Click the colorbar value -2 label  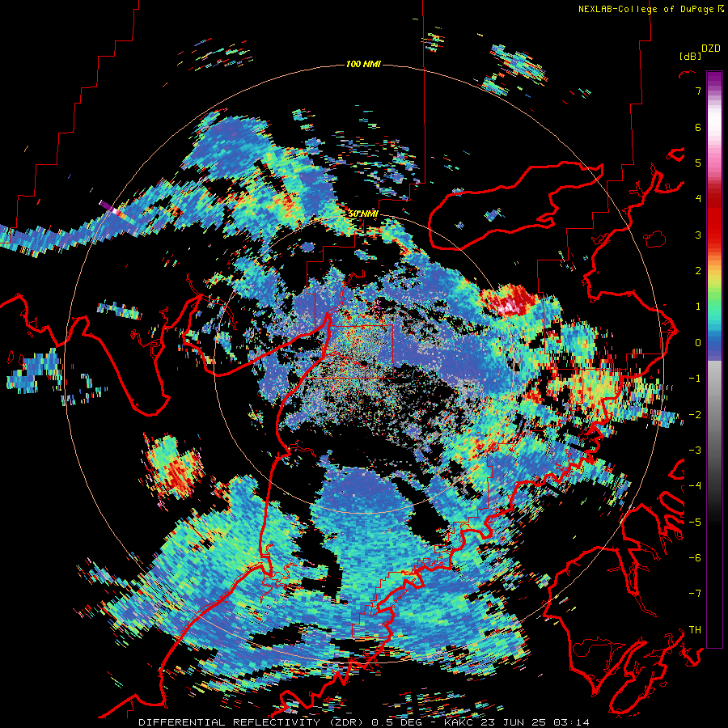695,414
